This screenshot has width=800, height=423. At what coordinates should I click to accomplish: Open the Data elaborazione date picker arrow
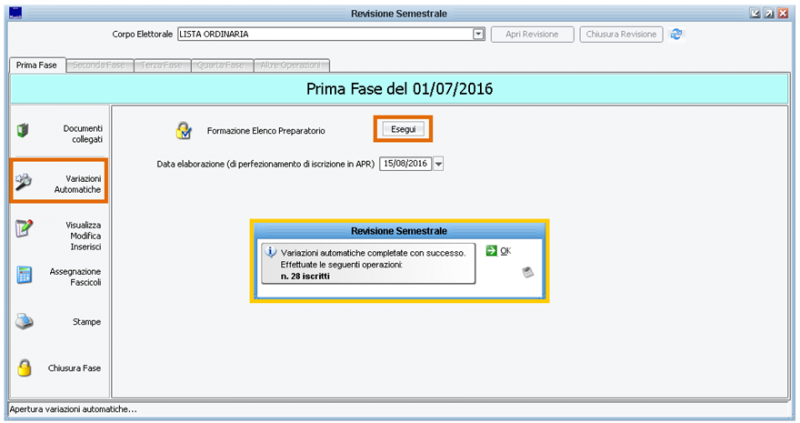coord(438,164)
